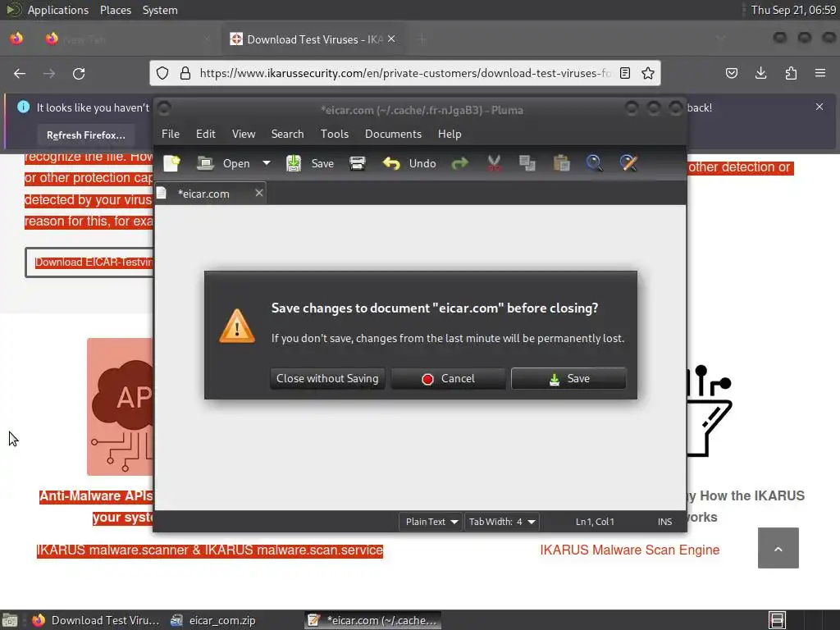Click the IKARUS Malware Scan Engine link
840x630 pixels.
point(629,550)
